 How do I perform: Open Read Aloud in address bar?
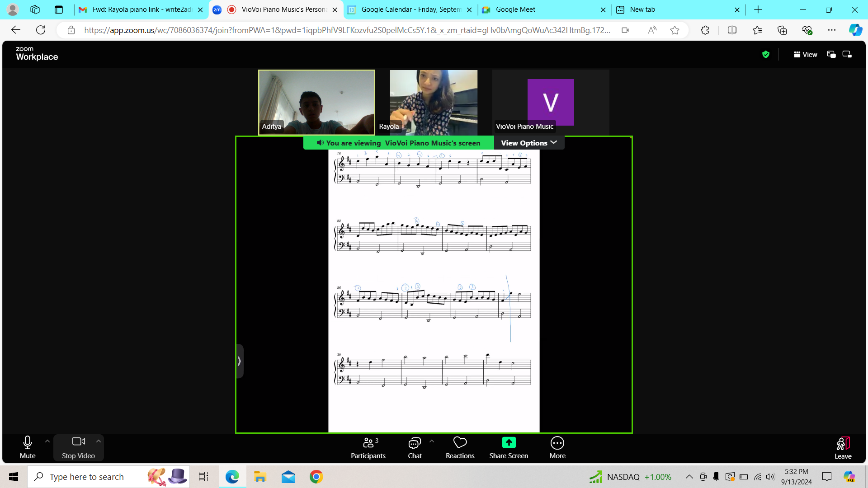652,30
